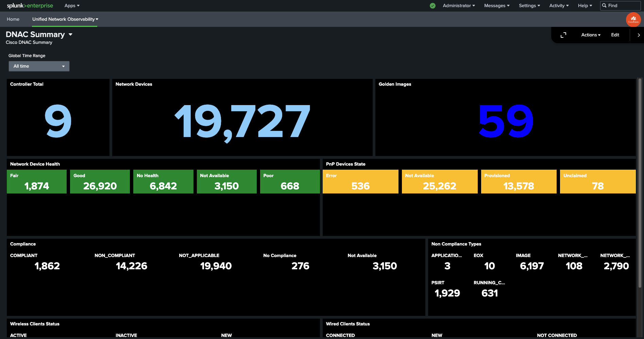644x339 pixels.
Task: Toggle fullscreen dashboard view icon
Action: point(563,35)
